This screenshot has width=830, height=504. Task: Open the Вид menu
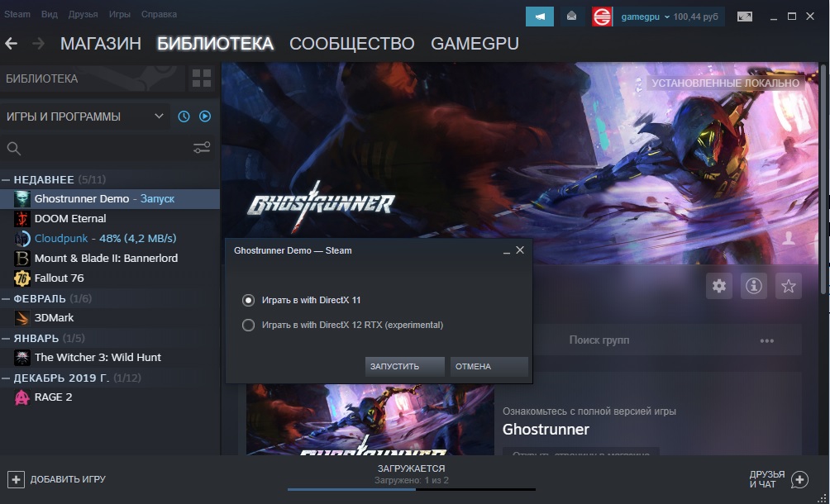click(x=50, y=14)
